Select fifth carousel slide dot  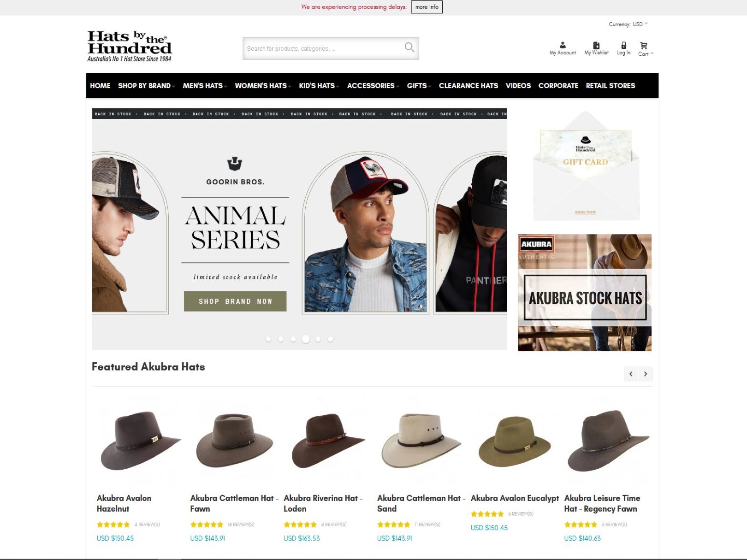318,339
